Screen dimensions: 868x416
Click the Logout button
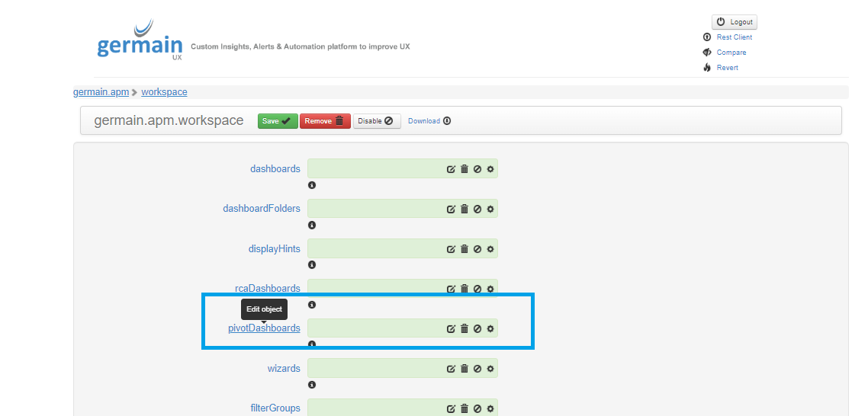tap(735, 22)
